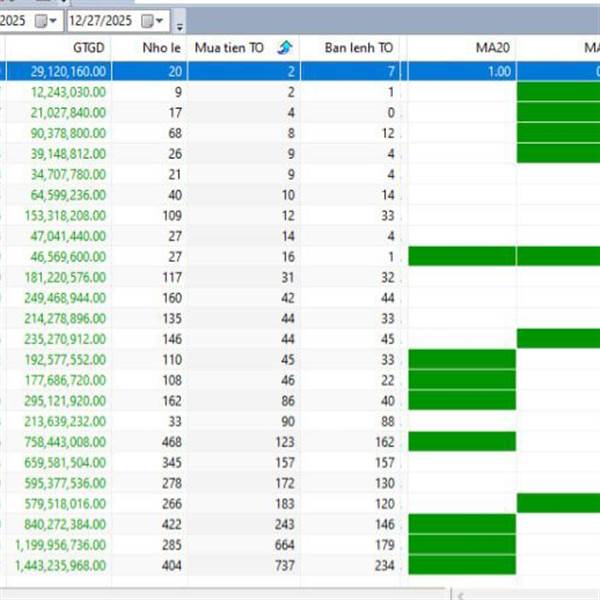The width and height of the screenshot is (600, 600).
Task: Click the Mua tien TO value 243
Action: click(x=285, y=525)
